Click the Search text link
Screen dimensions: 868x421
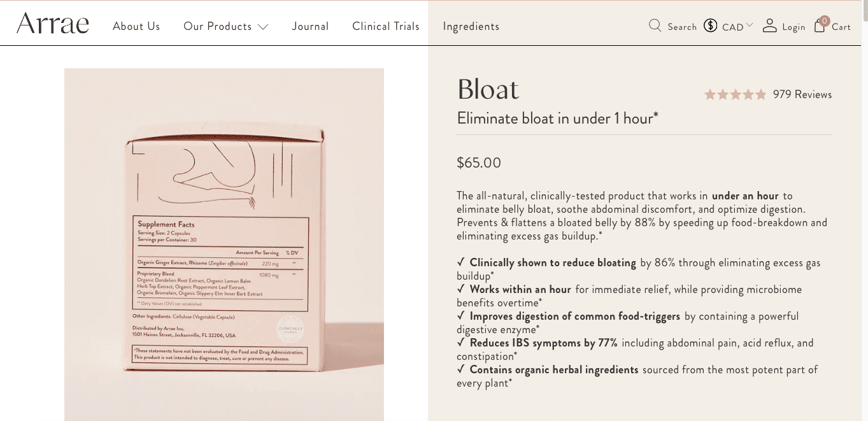[x=682, y=27]
